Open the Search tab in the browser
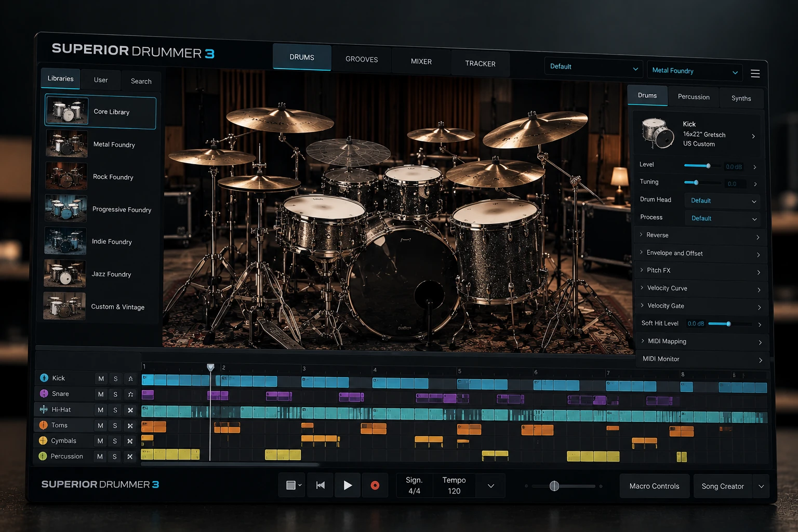798x532 pixels. pos(141,81)
